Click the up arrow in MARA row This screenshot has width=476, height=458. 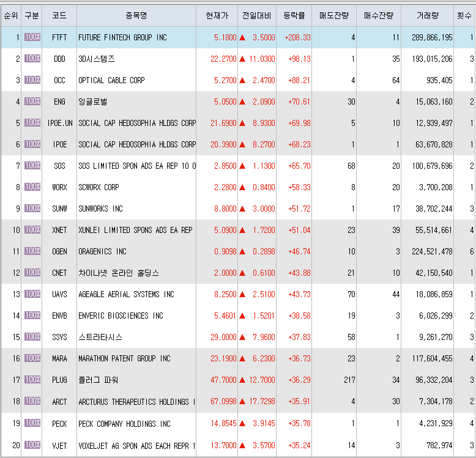coord(242,358)
